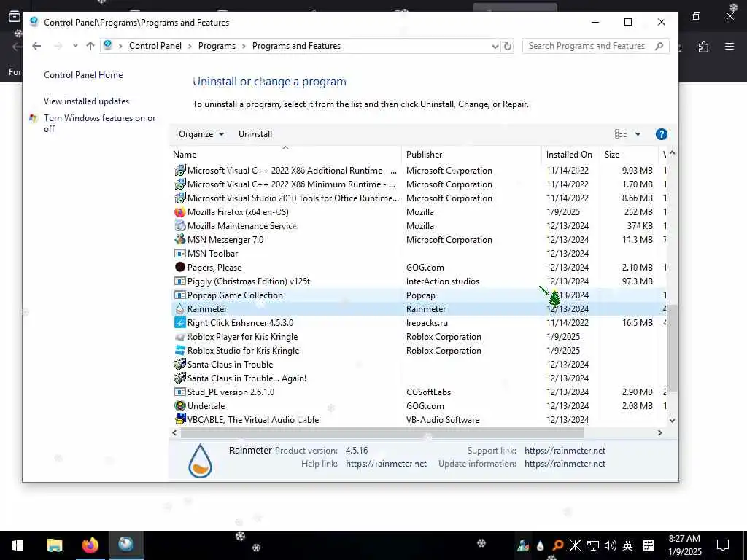
Task: Select the Popcap Game Collection row name
Action: [x=235, y=295]
